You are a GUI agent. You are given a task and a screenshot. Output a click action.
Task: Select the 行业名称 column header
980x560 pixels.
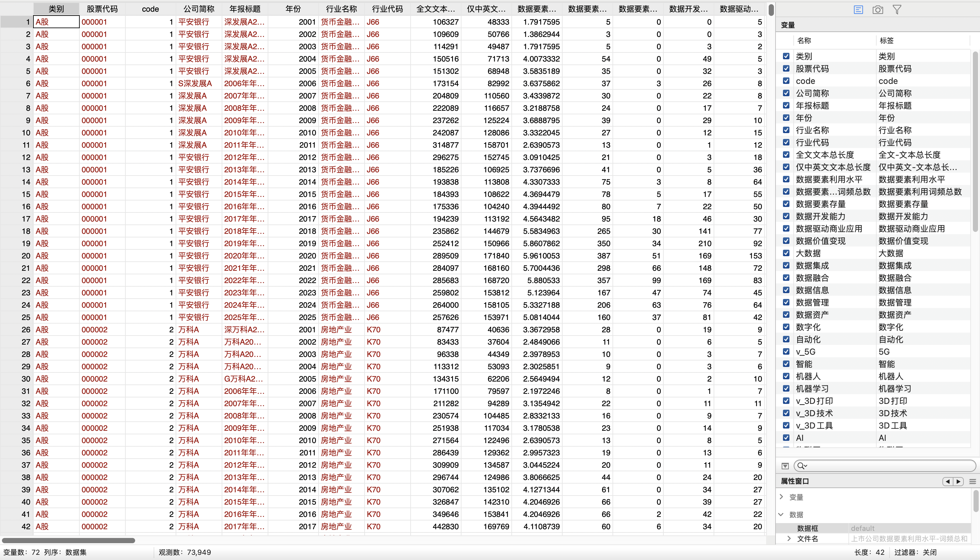tap(341, 9)
